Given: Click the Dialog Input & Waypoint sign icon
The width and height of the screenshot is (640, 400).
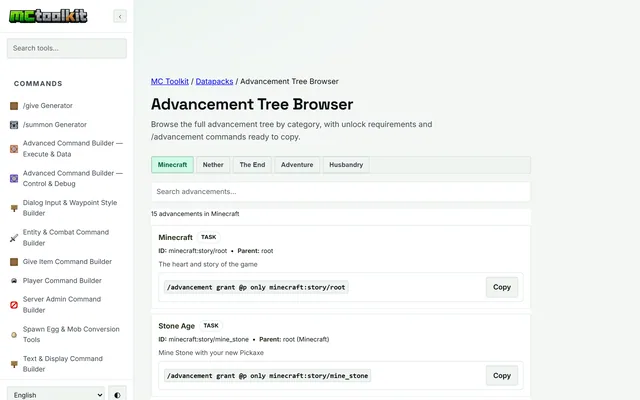Looking at the screenshot, I should click(14, 208).
